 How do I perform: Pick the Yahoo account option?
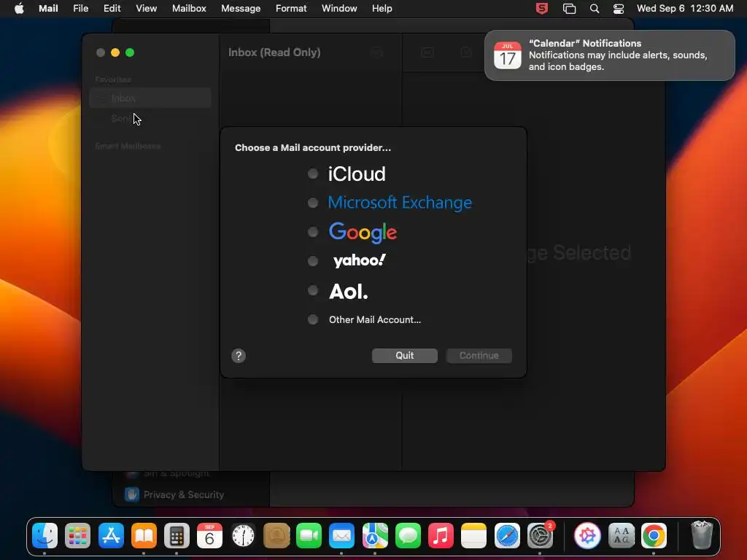(312, 261)
